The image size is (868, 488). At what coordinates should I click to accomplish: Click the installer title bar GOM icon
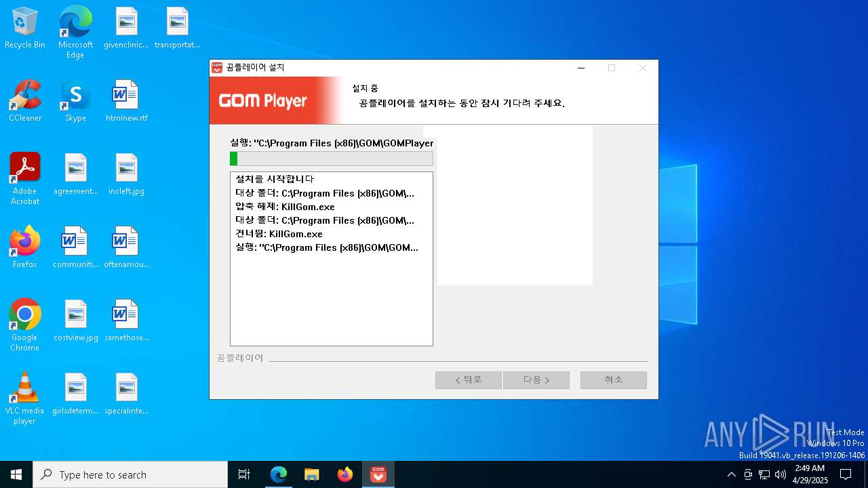pyautogui.click(x=217, y=68)
